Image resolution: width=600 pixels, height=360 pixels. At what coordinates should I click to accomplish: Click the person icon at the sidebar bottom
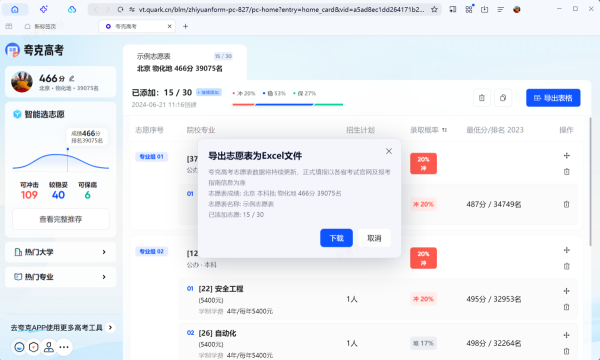point(49,347)
